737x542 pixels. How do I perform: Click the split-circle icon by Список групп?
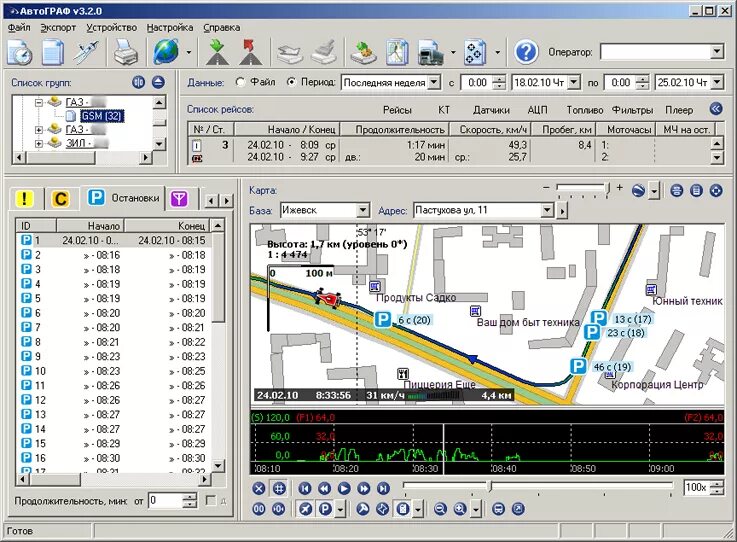(x=139, y=82)
